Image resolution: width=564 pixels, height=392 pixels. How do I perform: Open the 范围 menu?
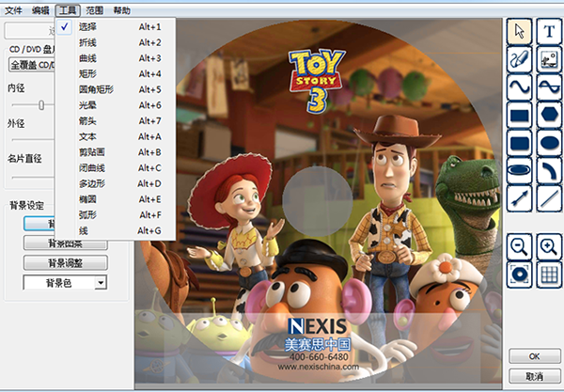(x=95, y=10)
